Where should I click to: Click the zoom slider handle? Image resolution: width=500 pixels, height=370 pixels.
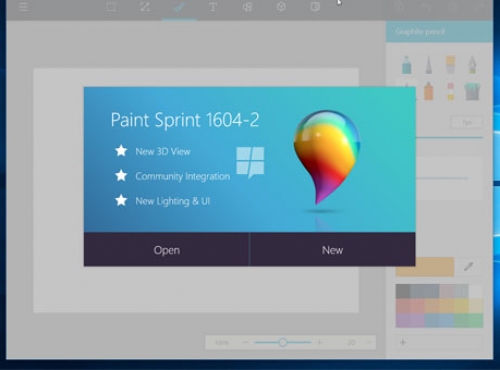tap(283, 342)
